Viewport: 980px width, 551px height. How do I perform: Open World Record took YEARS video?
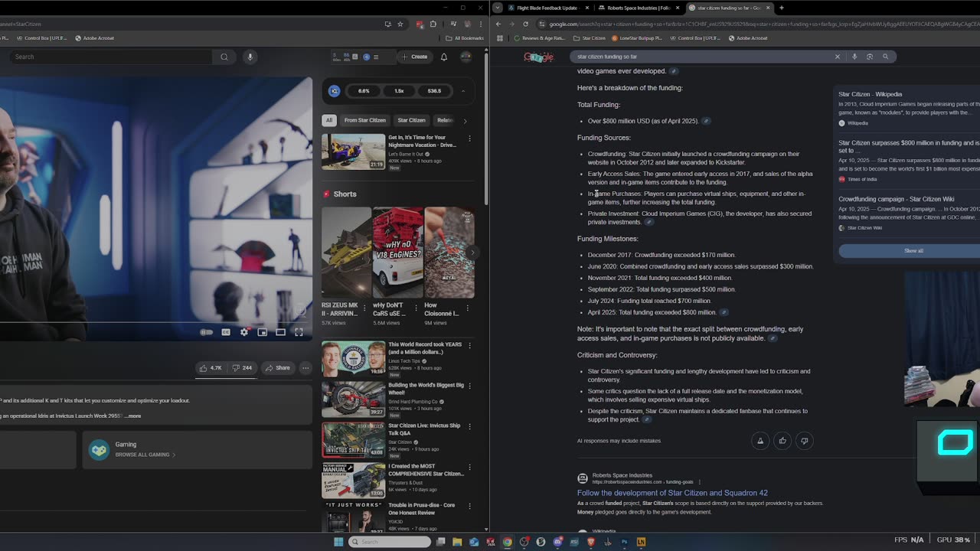[x=353, y=358]
